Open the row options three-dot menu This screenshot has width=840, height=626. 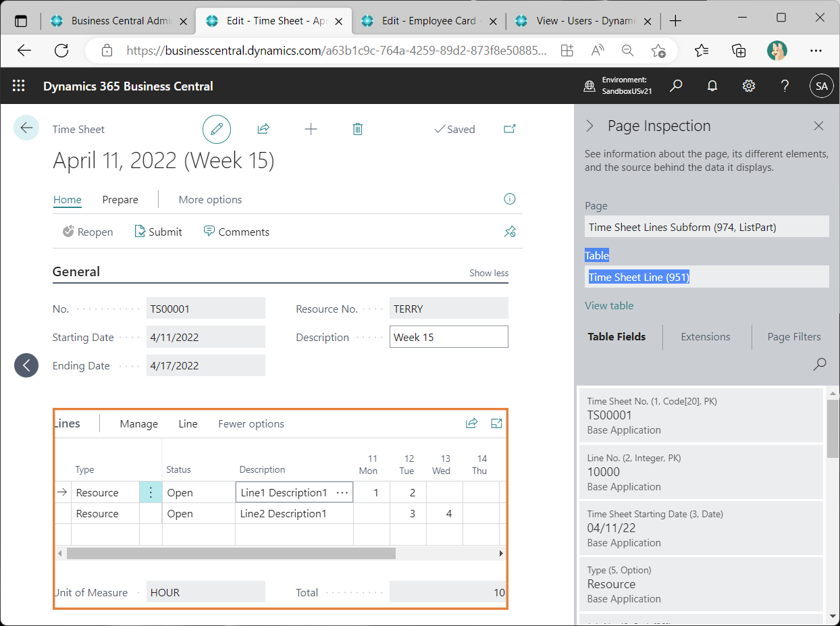[151, 492]
